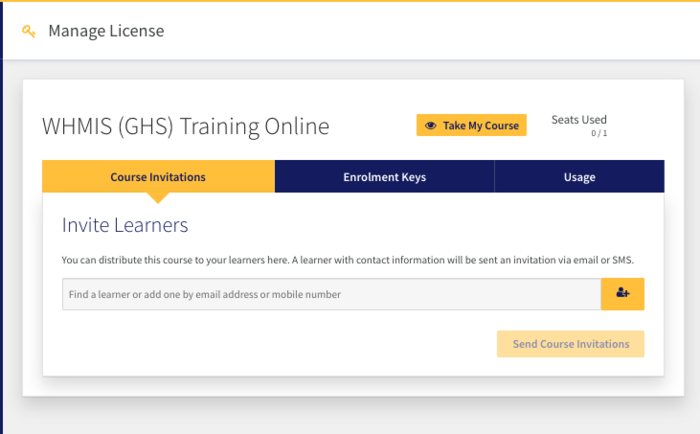Click the Invite Learners heading
The width and height of the screenshot is (700, 434).
pyautogui.click(x=125, y=225)
